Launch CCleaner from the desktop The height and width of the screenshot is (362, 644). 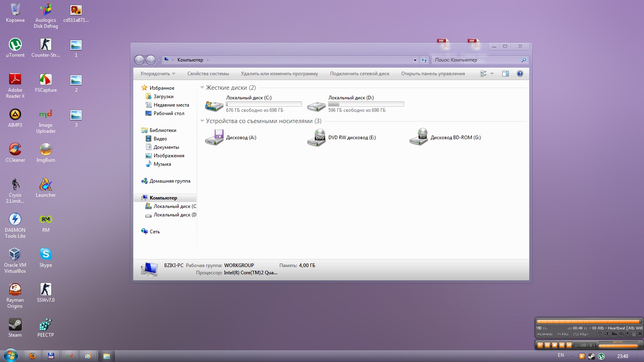click(x=15, y=150)
